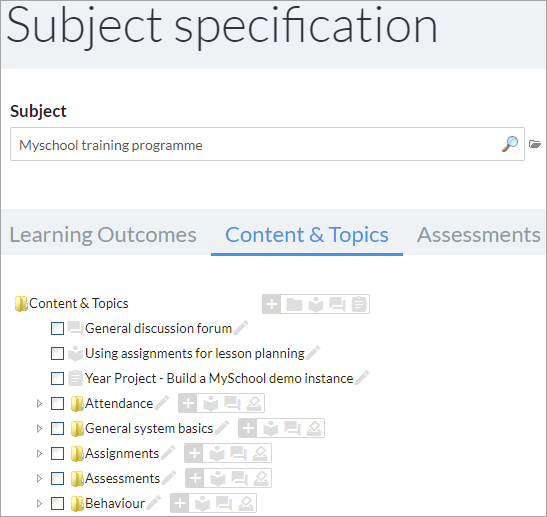The width and height of the screenshot is (547, 517).
Task: Open the Assessments tab
Action: tap(479, 234)
